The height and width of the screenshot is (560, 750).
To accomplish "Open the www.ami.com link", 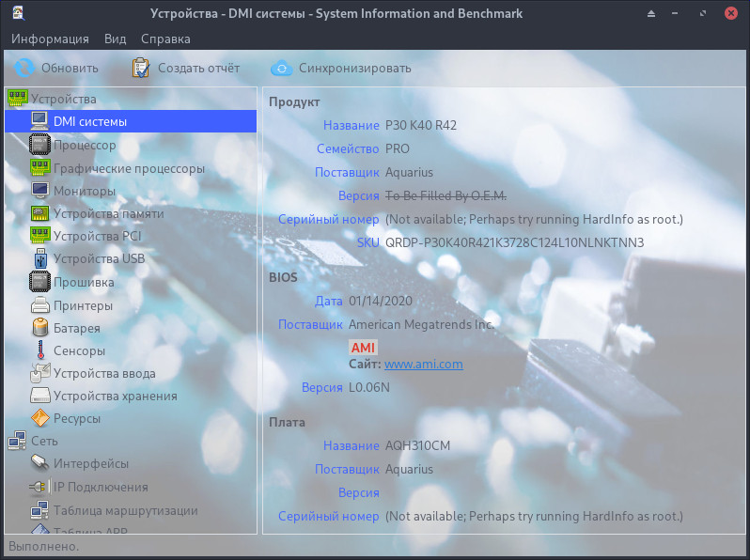I will pos(423,365).
